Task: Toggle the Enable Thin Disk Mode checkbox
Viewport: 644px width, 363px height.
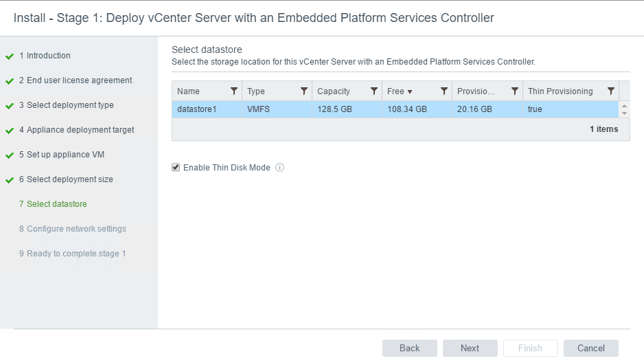Action: [x=176, y=167]
